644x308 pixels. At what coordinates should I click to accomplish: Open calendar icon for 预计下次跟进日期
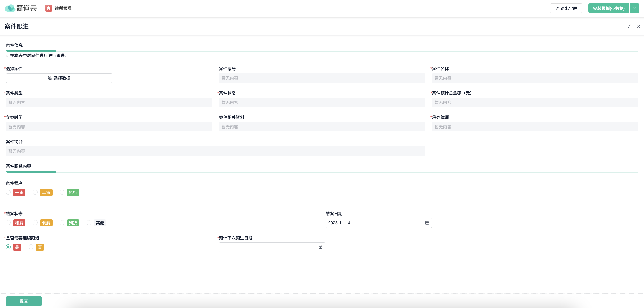320,247
